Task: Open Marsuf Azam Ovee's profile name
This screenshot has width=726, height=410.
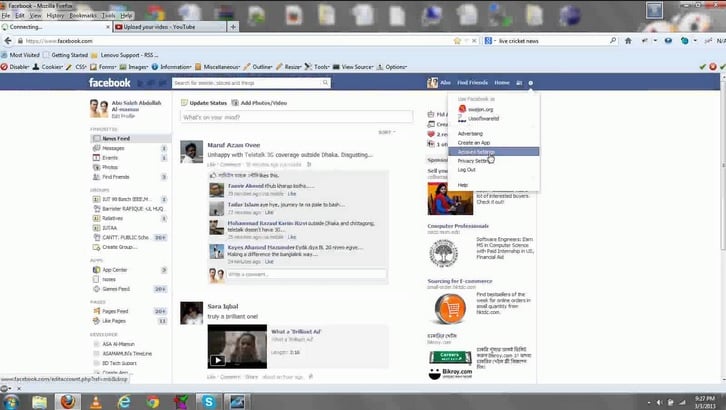Action: [234, 145]
